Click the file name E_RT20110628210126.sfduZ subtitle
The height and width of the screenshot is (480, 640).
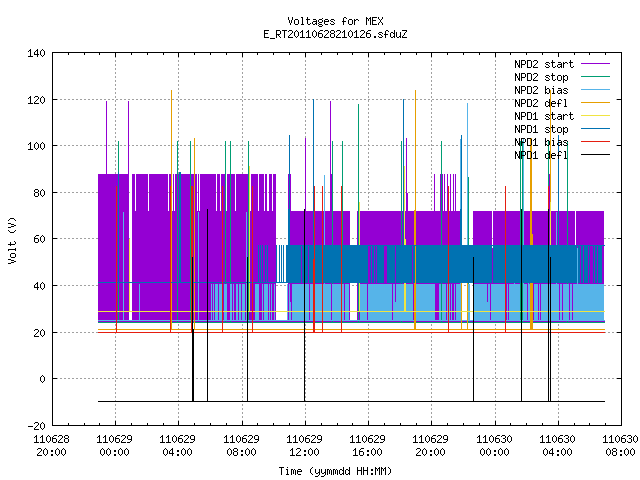click(x=335, y=34)
